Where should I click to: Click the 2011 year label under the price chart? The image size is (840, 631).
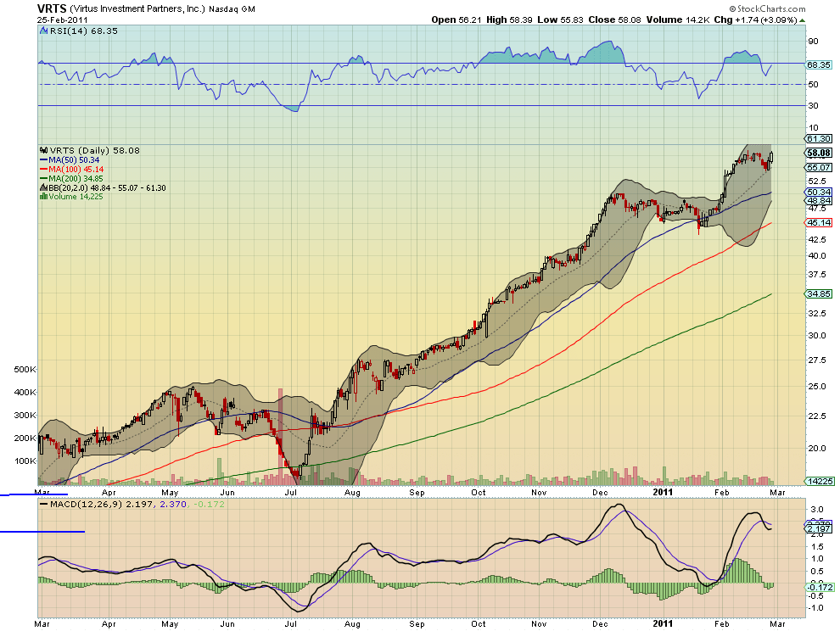(x=663, y=492)
